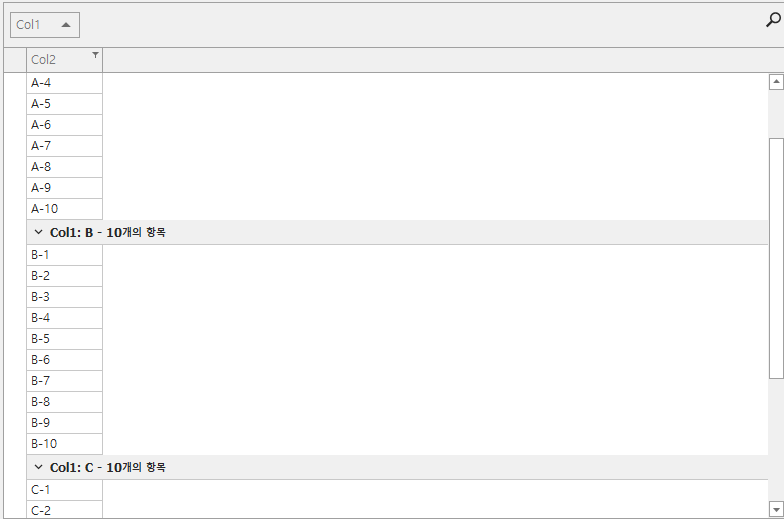
Task: Toggle sort arrow on Col1 group chip
Action: click(66, 25)
